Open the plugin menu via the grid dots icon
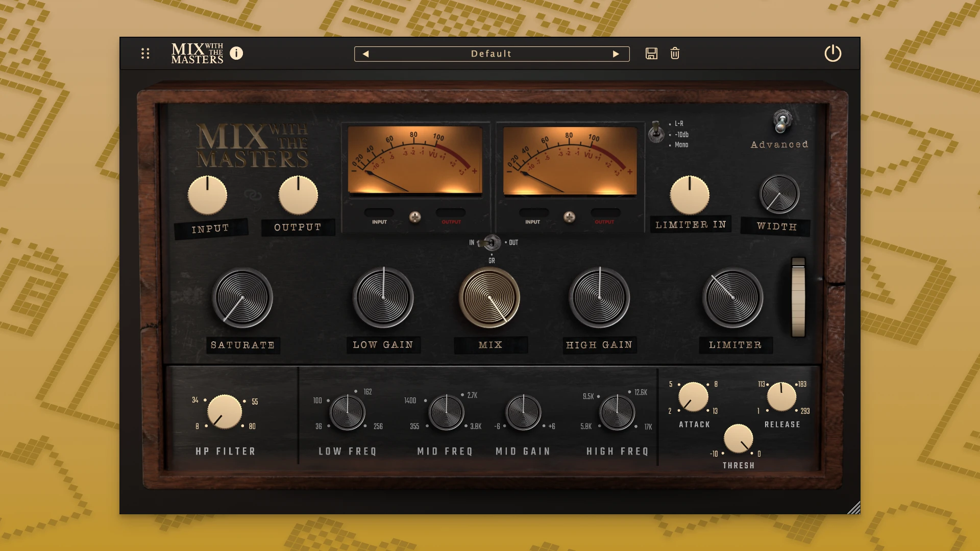980x551 pixels. pyautogui.click(x=144, y=53)
